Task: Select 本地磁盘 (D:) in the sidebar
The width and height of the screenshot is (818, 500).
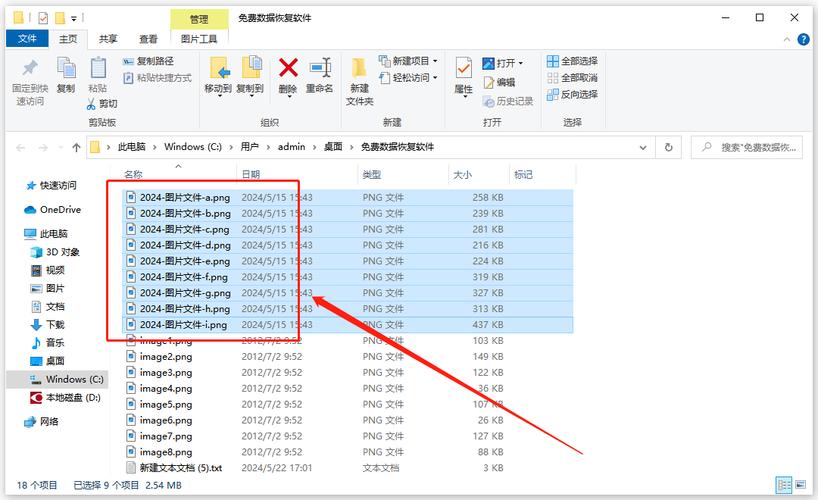Action: click(x=66, y=398)
